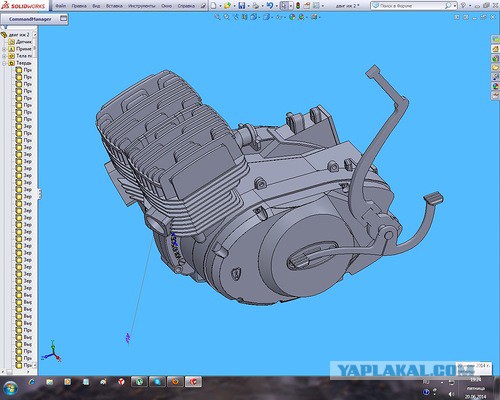
Task: Click the Open file folder icon
Action: [227, 6]
